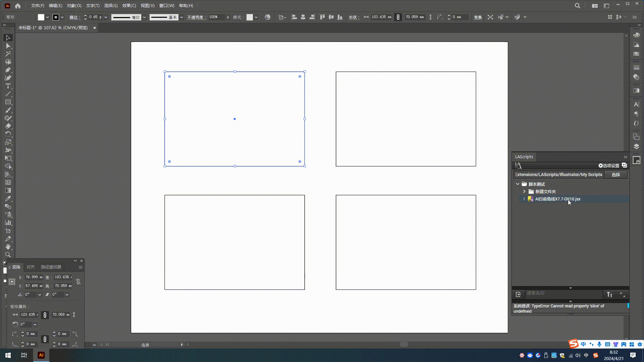Select the Selection tool arrow
Image resolution: width=644 pixels, height=362 pixels.
[8, 38]
